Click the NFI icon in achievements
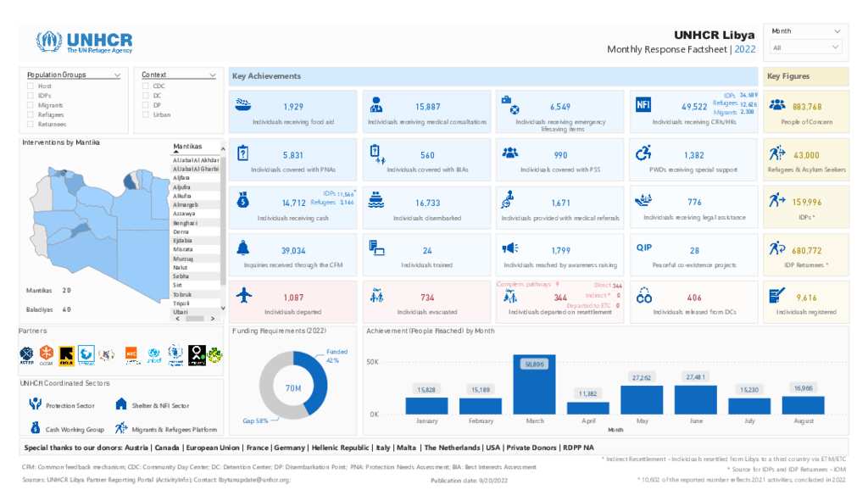The height and width of the screenshot is (501, 868). tap(643, 104)
